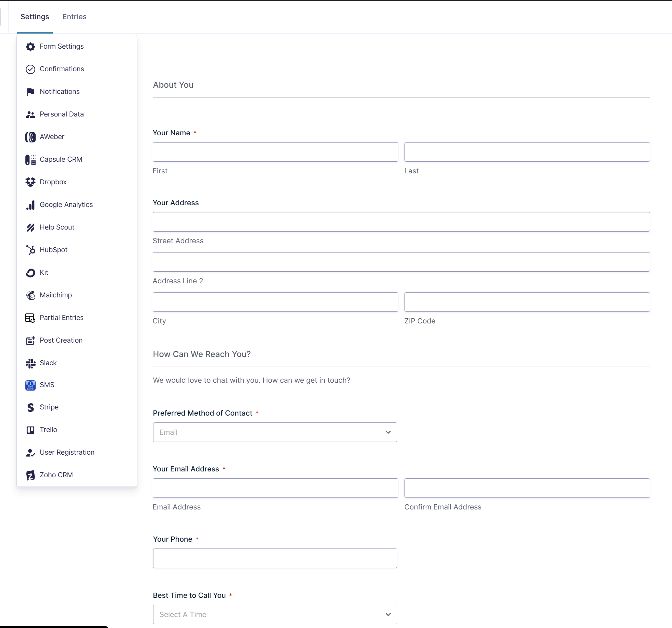Image resolution: width=672 pixels, height=628 pixels.
Task: Open the Dropbox integration
Action: pos(53,182)
